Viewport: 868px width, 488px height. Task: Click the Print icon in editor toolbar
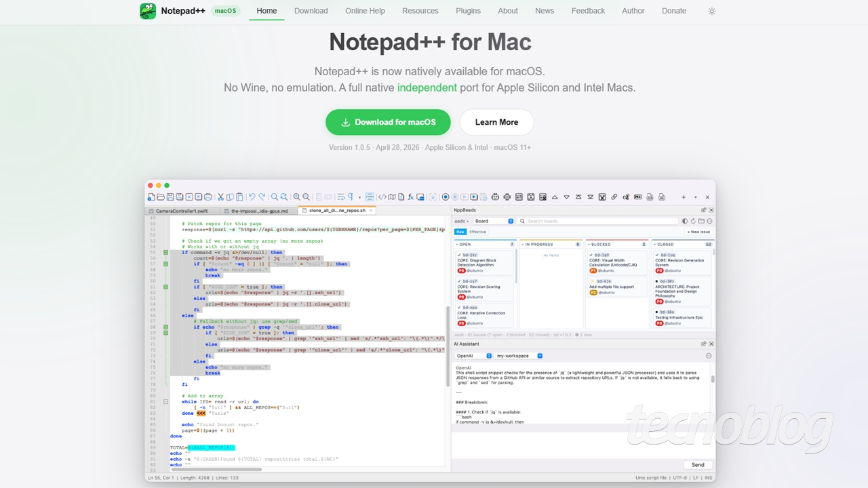(x=208, y=197)
